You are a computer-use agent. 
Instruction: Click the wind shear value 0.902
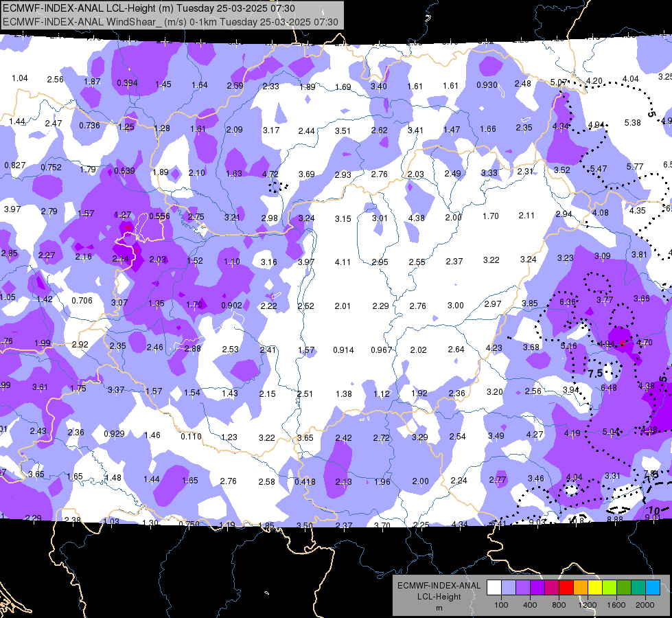click(231, 306)
